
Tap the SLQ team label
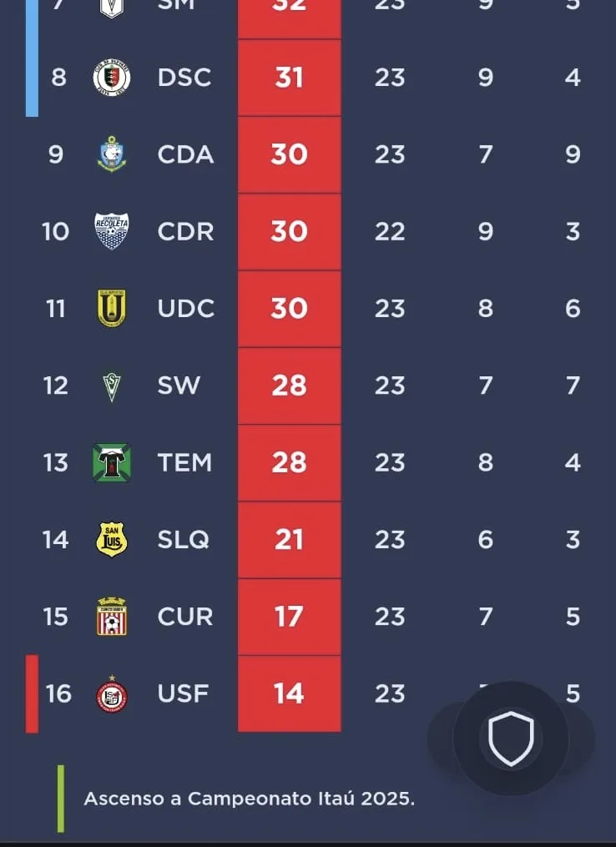[x=183, y=540]
